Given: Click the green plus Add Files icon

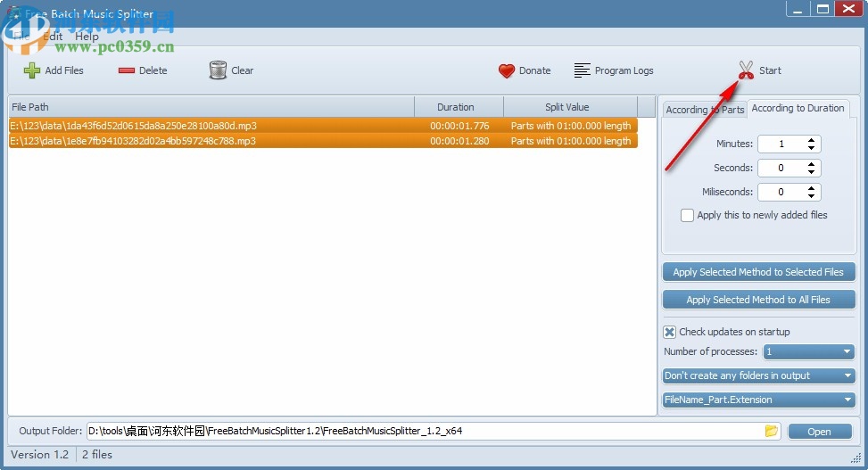Looking at the screenshot, I should tap(31, 70).
